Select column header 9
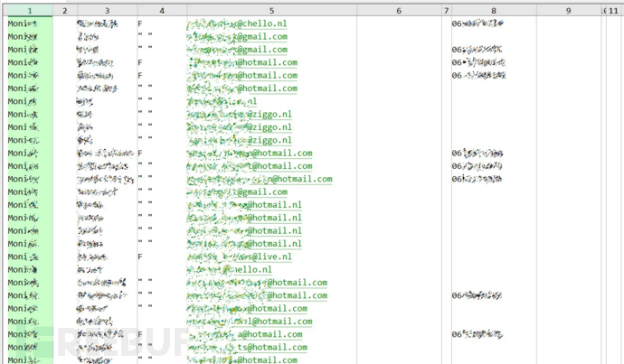 pos(568,11)
